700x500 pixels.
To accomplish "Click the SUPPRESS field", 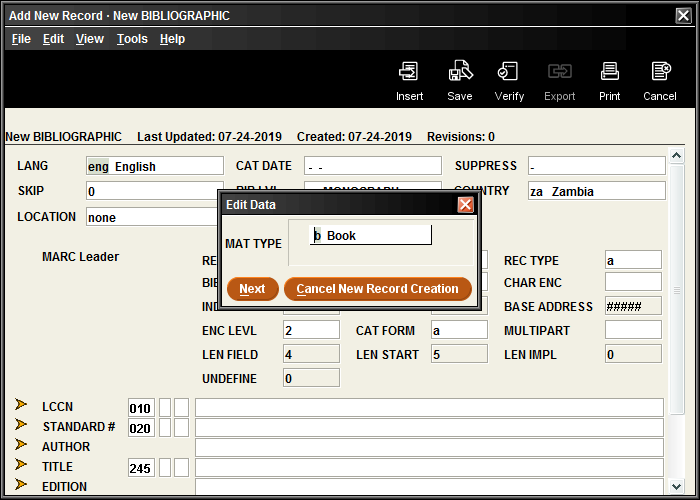I will [x=596, y=166].
